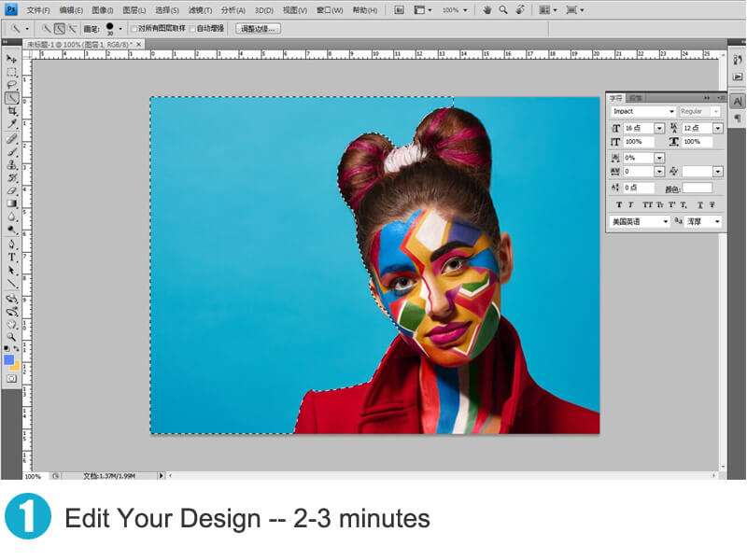The width and height of the screenshot is (747, 560).
Task: Click the Hand tool in the top bar
Action: pos(486,9)
